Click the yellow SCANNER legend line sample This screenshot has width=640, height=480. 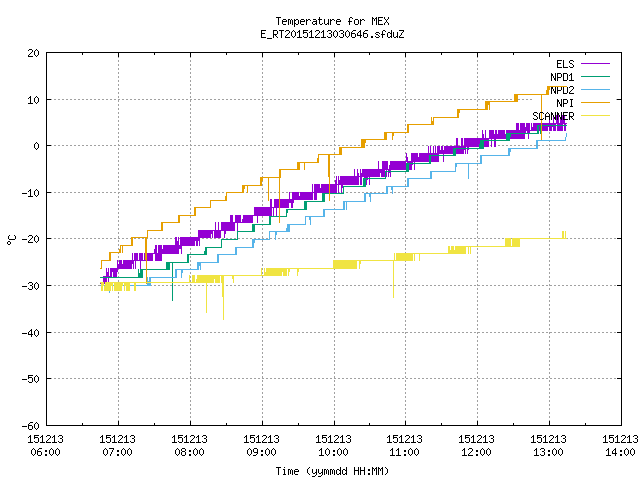point(595,116)
